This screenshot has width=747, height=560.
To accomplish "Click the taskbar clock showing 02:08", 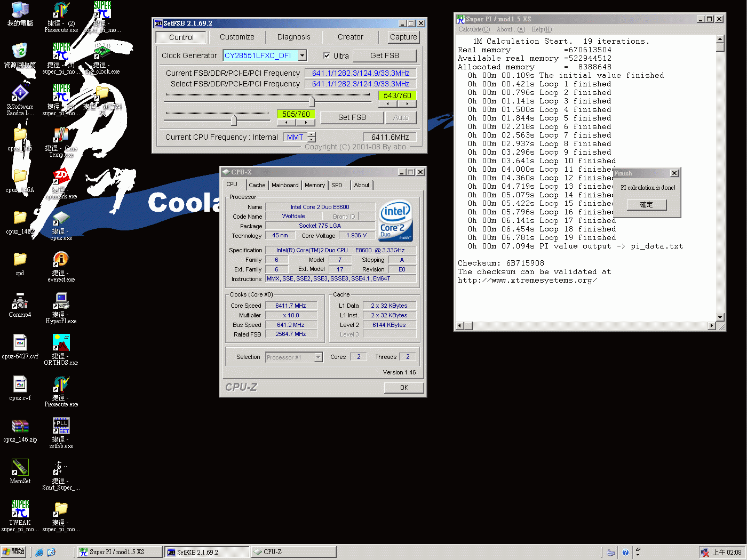I will 727,553.
